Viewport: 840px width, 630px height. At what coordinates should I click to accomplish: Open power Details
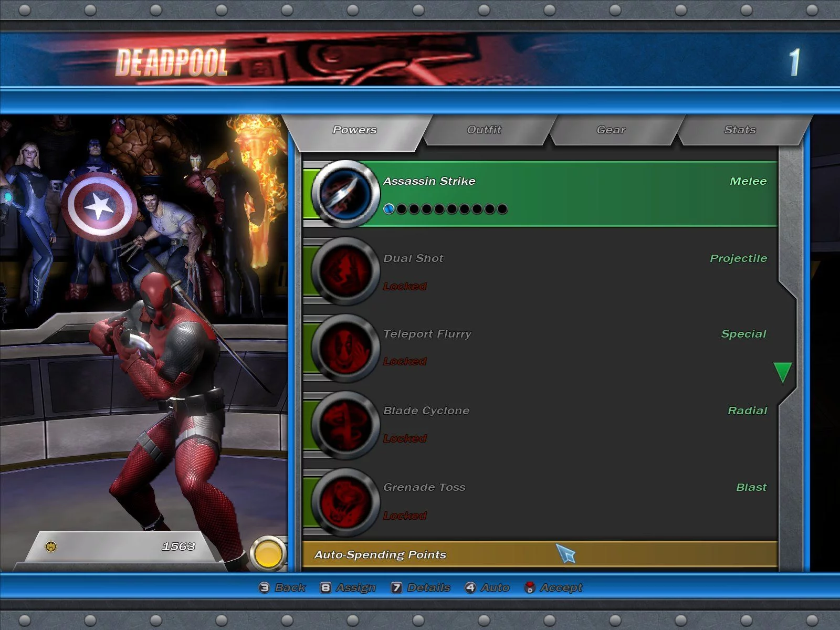click(x=421, y=587)
